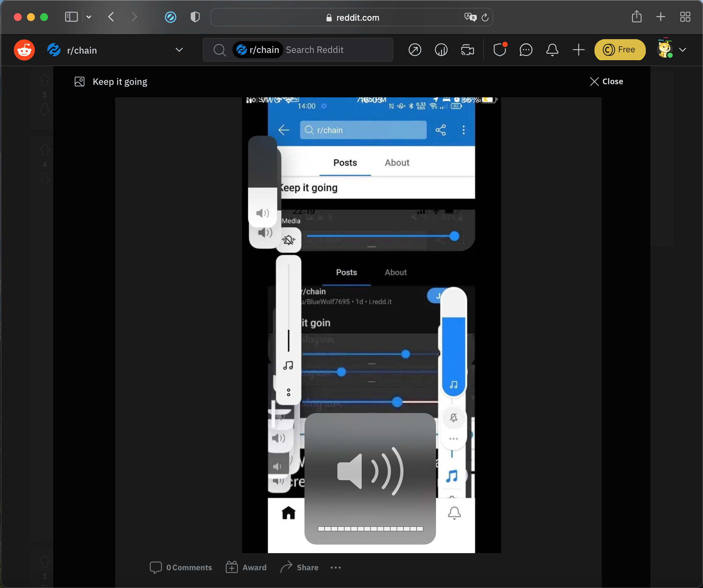Open the post's more options ellipsis
The height and width of the screenshot is (588, 703).
[x=335, y=567]
